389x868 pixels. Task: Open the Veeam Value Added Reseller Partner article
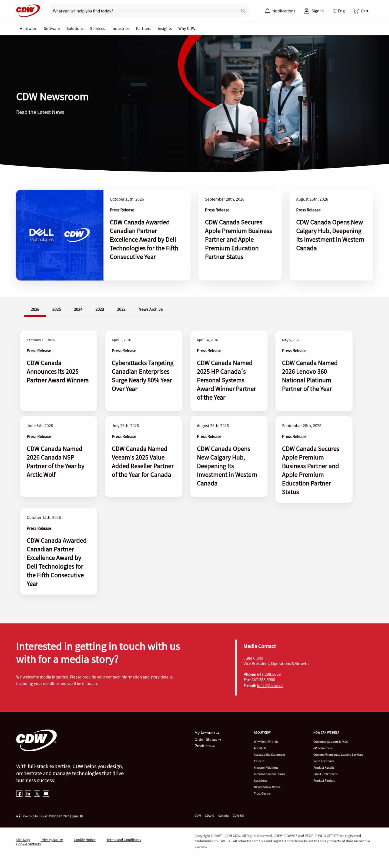click(x=143, y=462)
